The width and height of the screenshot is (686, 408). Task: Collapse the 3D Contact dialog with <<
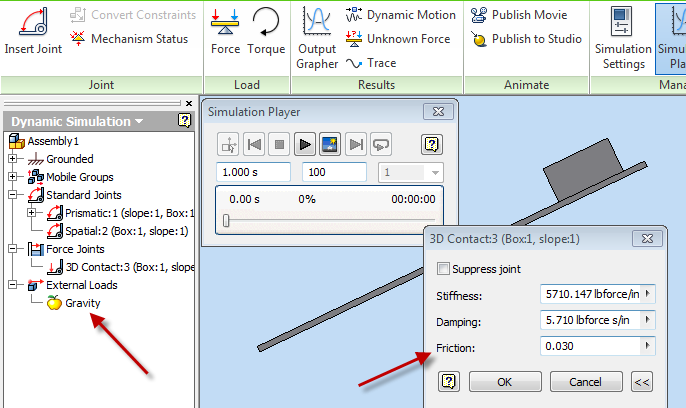pos(642,382)
